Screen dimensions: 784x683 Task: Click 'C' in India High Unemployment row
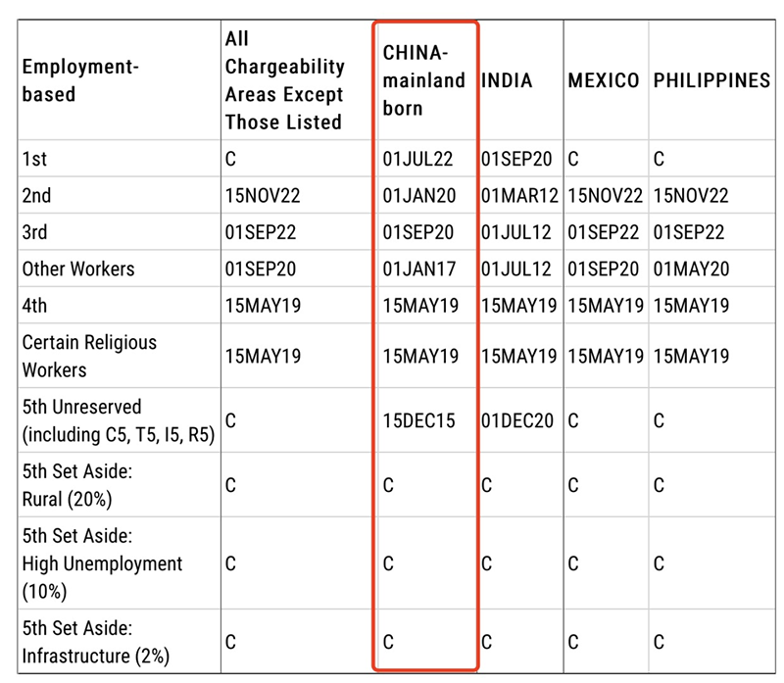click(x=486, y=563)
